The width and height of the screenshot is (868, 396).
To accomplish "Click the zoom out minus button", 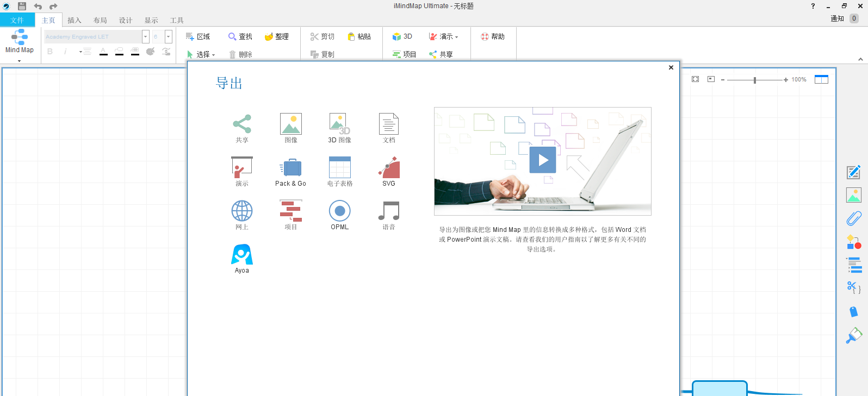I will click(723, 80).
